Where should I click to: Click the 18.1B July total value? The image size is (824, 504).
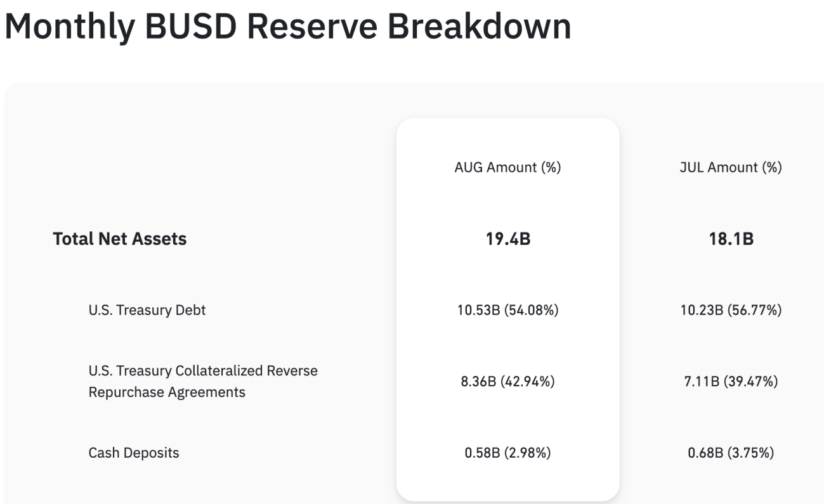click(x=731, y=239)
